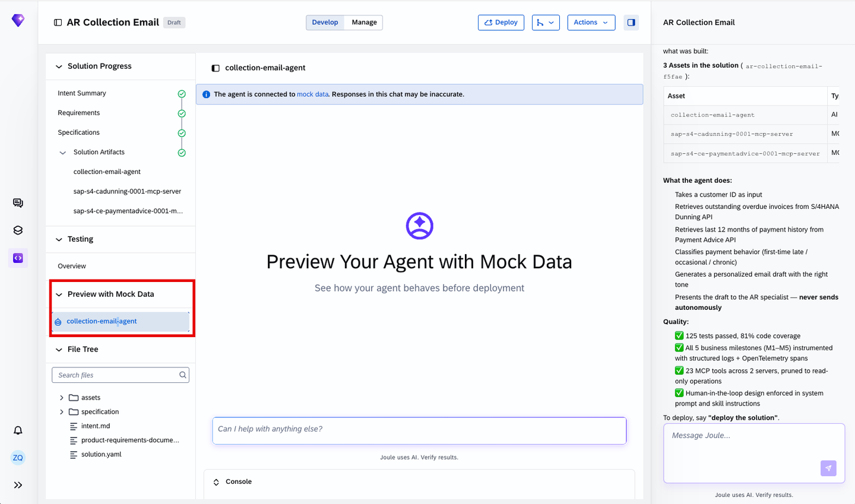The height and width of the screenshot is (504, 855).
Task: Collapse the Testing section
Action: pos(59,239)
